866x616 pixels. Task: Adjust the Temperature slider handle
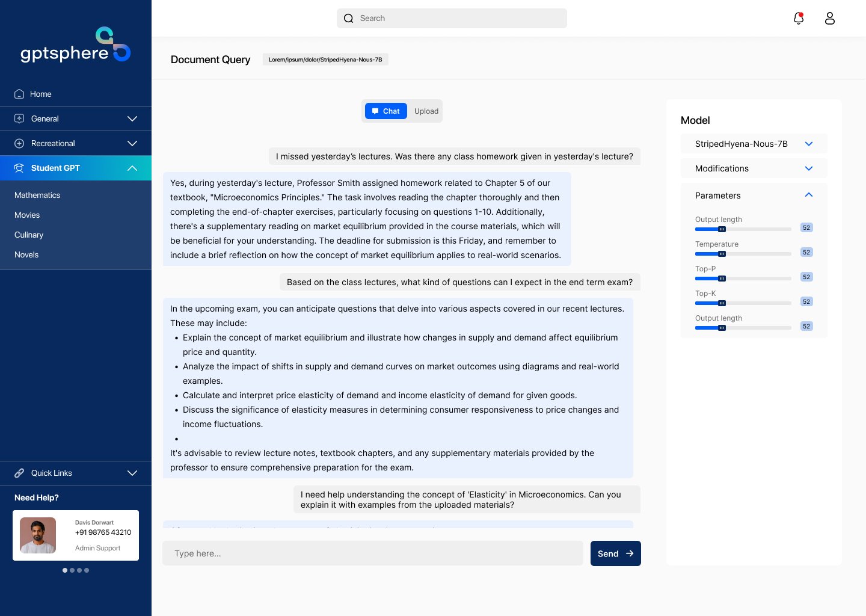[722, 254]
